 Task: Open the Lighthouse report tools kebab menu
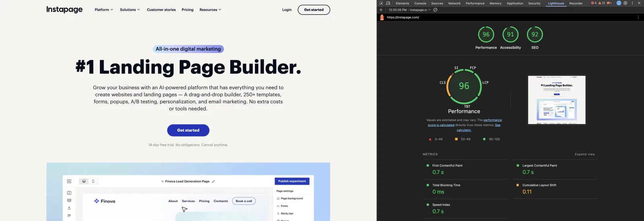[x=638, y=17]
